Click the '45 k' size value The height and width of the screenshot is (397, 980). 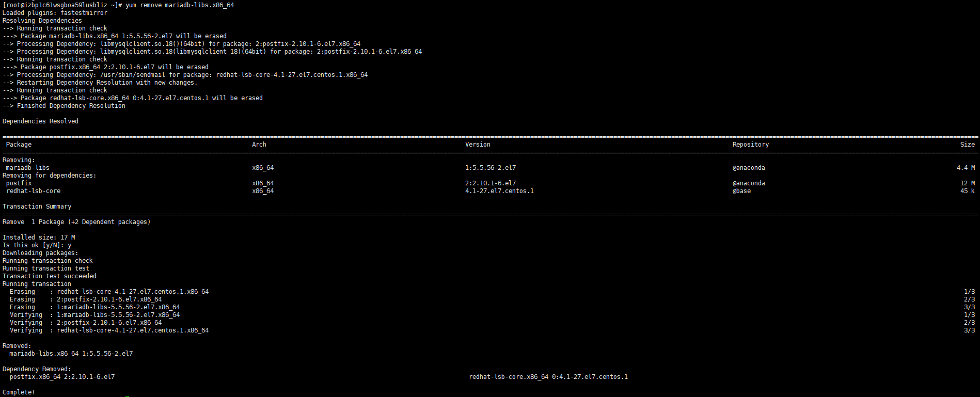click(x=968, y=191)
